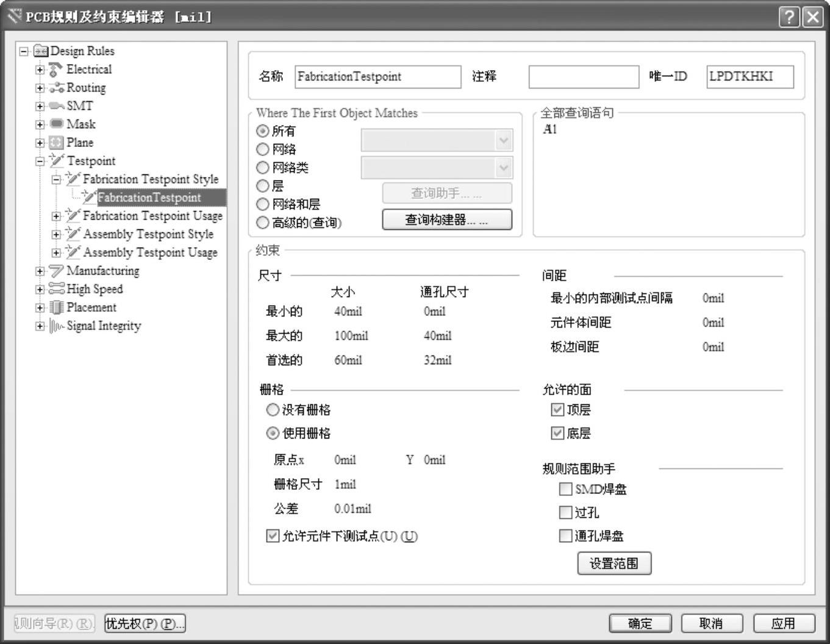This screenshot has height=644, width=830.
Task: Click the Manufacturing category icon
Action: (x=56, y=271)
